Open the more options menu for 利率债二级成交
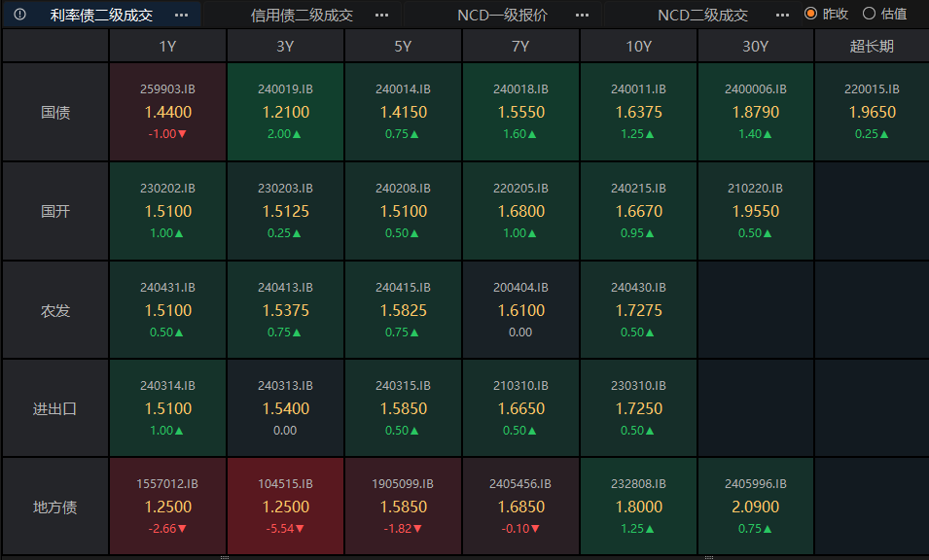 [181, 15]
